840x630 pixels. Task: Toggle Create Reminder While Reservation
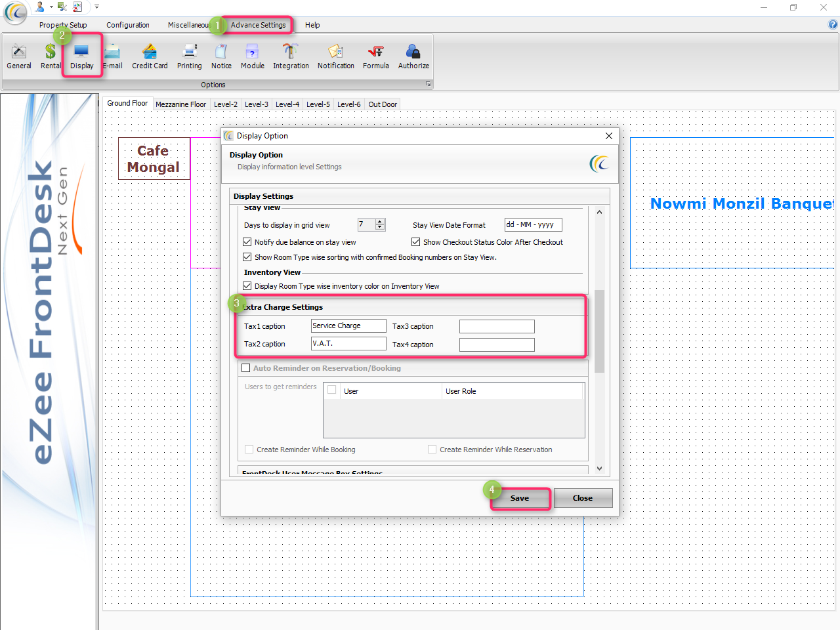432,450
